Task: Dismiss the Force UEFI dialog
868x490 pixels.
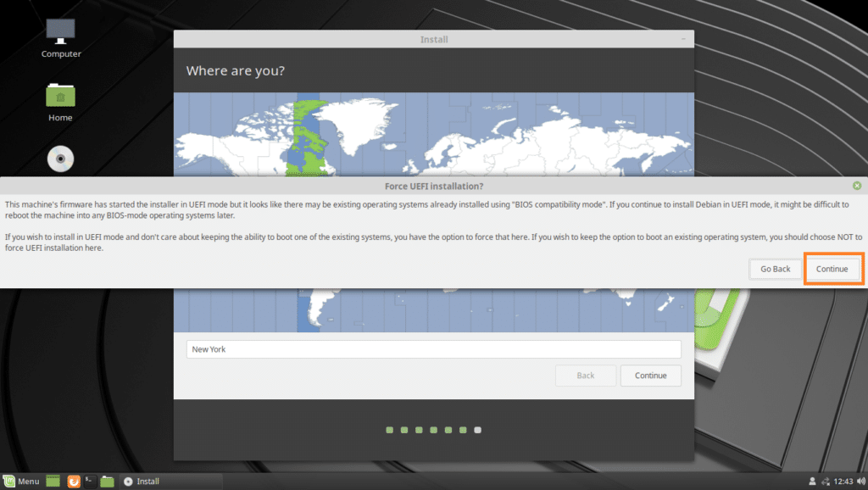Action: point(859,185)
